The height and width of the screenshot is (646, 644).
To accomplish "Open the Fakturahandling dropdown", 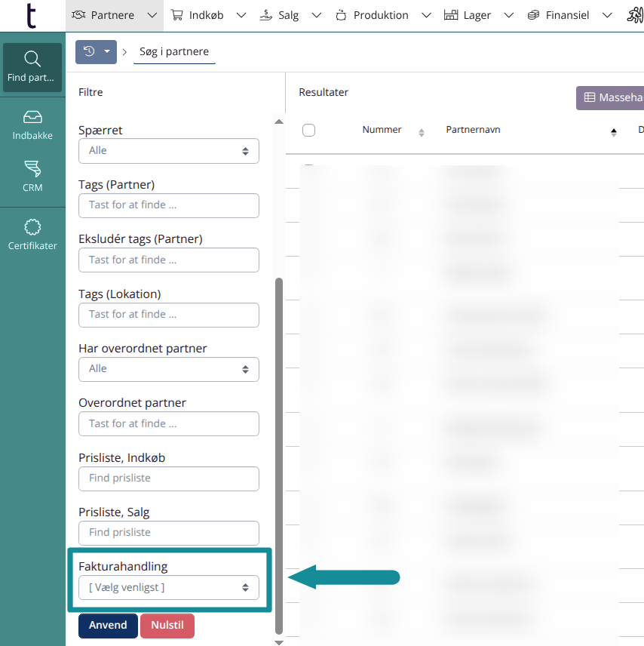I will (x=169, y=587).
